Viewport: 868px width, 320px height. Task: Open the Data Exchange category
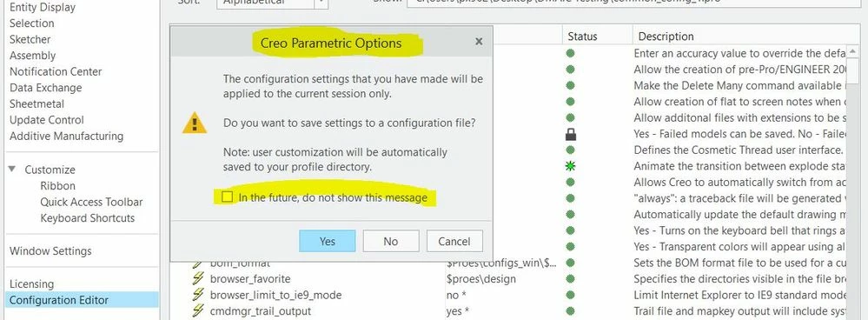[x=45, y=88]
